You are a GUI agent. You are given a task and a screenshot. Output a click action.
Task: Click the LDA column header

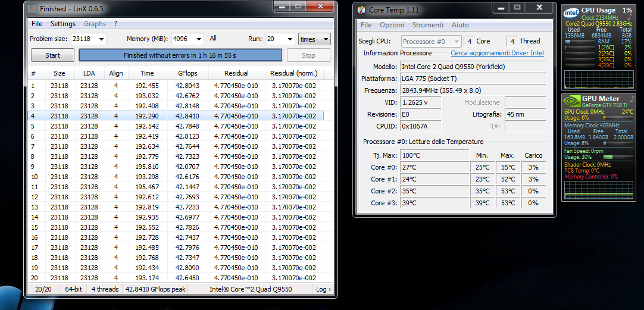click(89, 73)
